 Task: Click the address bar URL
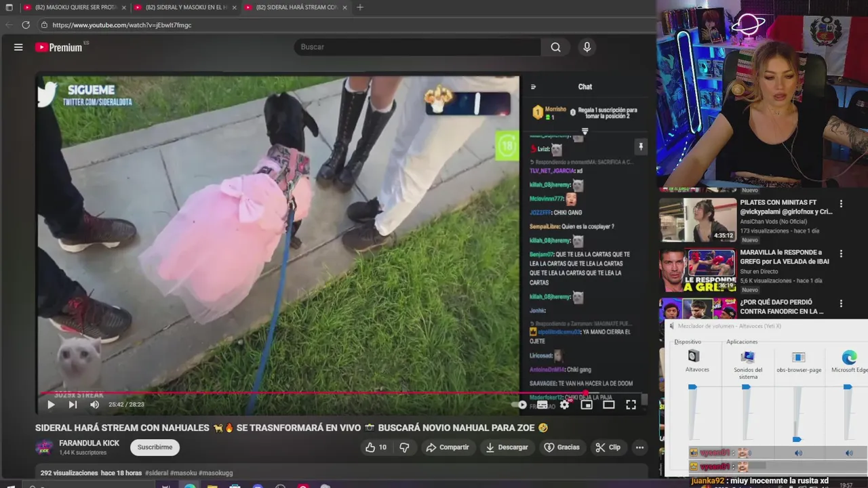(x=122, y=25)
